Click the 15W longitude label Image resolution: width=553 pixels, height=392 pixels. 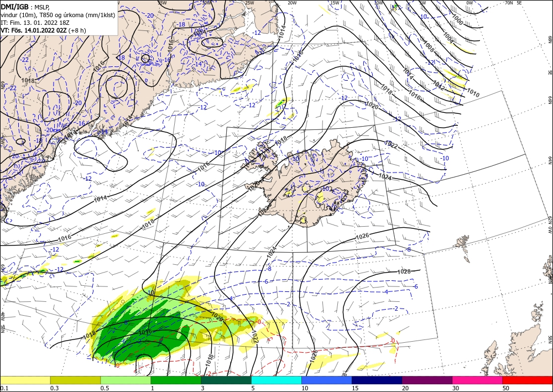point(335,3)
